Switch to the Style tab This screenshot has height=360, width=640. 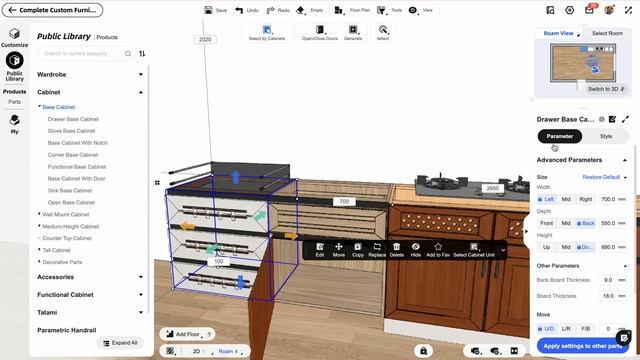(x=606, y=136)
